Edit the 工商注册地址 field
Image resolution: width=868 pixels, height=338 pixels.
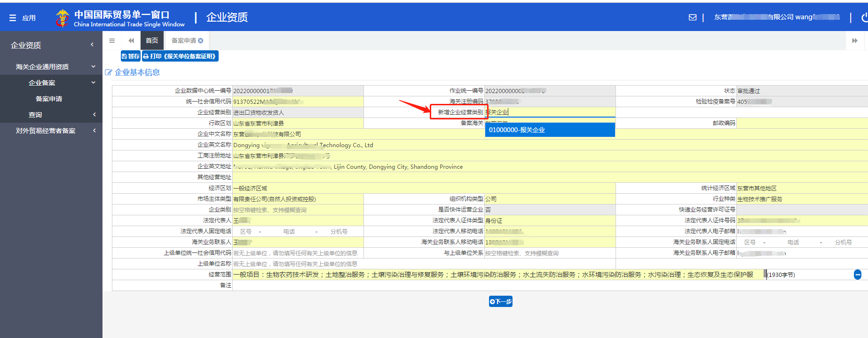550,156
